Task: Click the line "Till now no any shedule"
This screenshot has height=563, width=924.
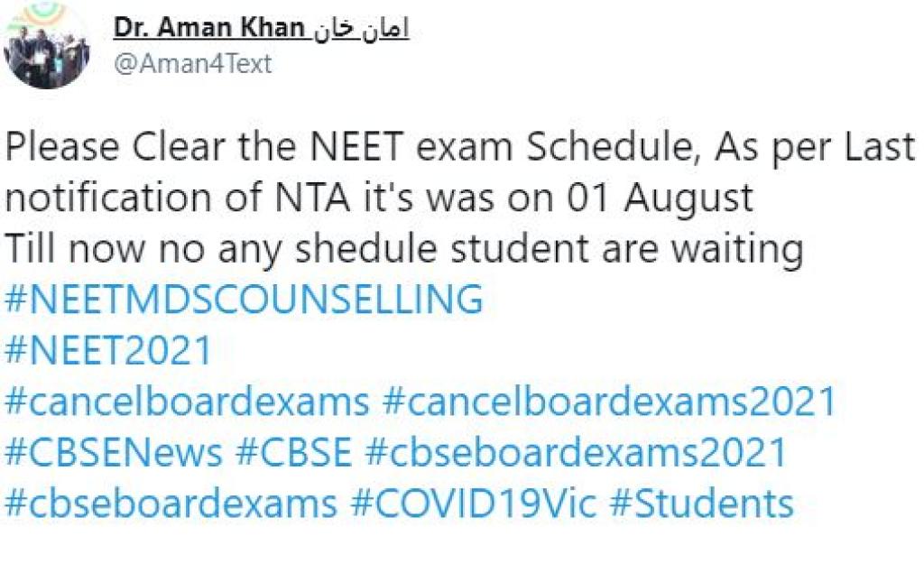Action: [403, 248]
